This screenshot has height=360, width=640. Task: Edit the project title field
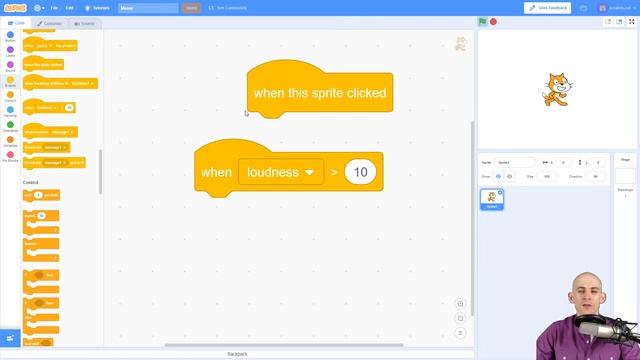tap(148, 8)
